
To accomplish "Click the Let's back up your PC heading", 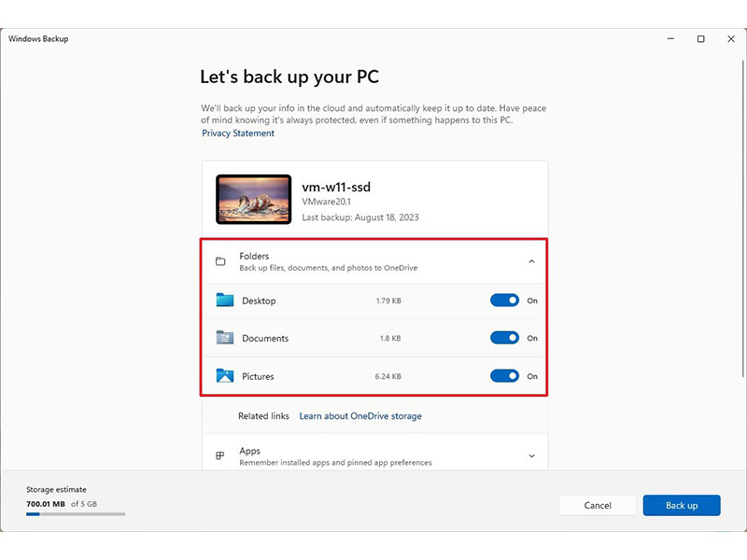I will pyautogui.click(x=289, y=77).
